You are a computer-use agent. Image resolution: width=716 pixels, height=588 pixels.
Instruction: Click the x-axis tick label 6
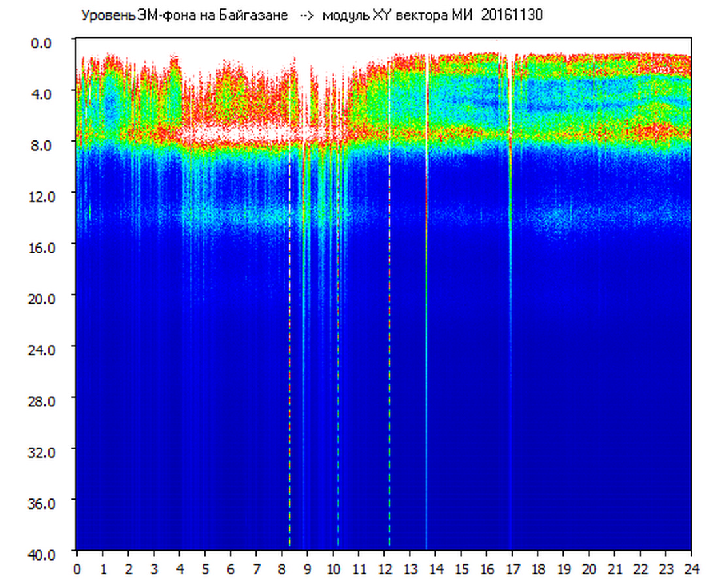(x=231, y=569)
